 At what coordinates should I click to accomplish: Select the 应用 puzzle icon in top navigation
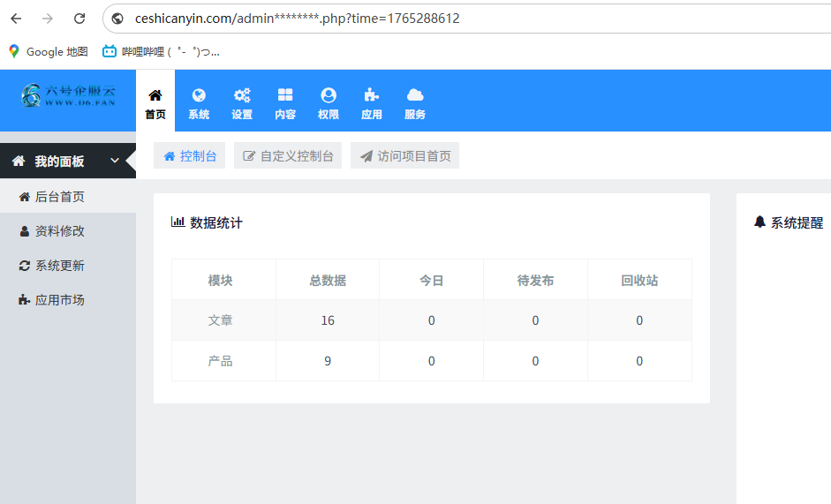372,95
